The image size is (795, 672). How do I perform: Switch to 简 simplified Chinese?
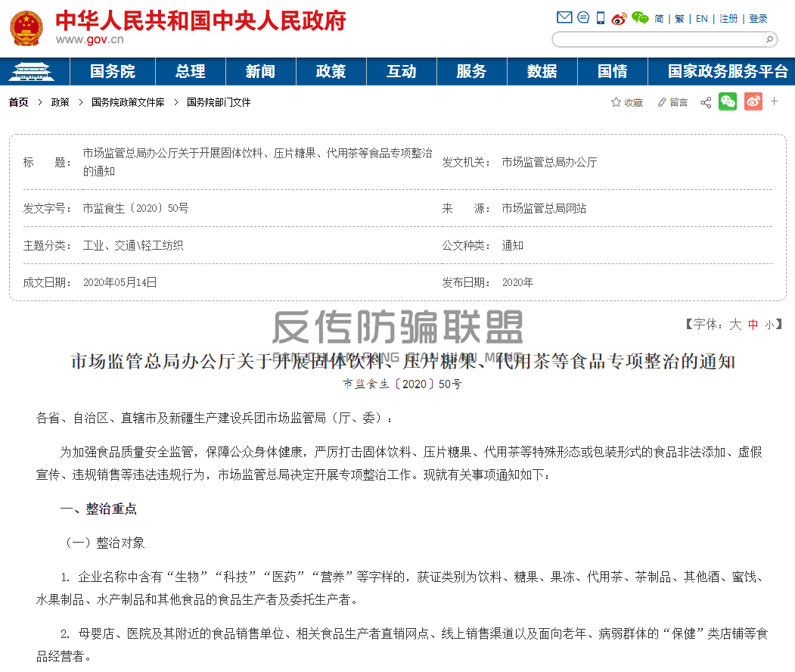[659, 19]
